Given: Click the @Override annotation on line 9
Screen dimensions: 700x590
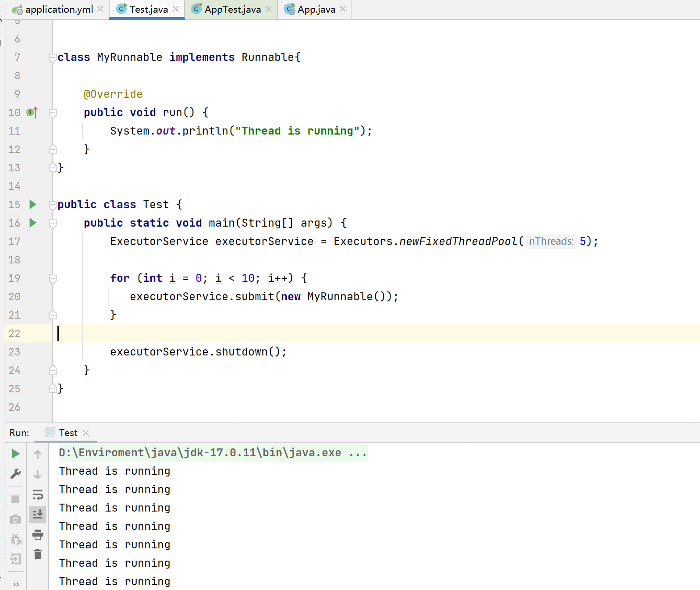Looking at the screenshot, I should point(113,94).
